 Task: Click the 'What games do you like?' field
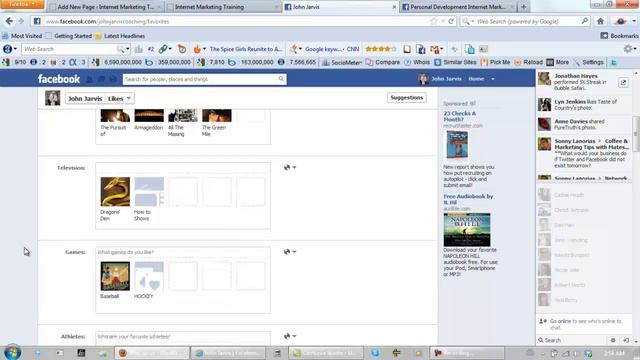[182, 252]
